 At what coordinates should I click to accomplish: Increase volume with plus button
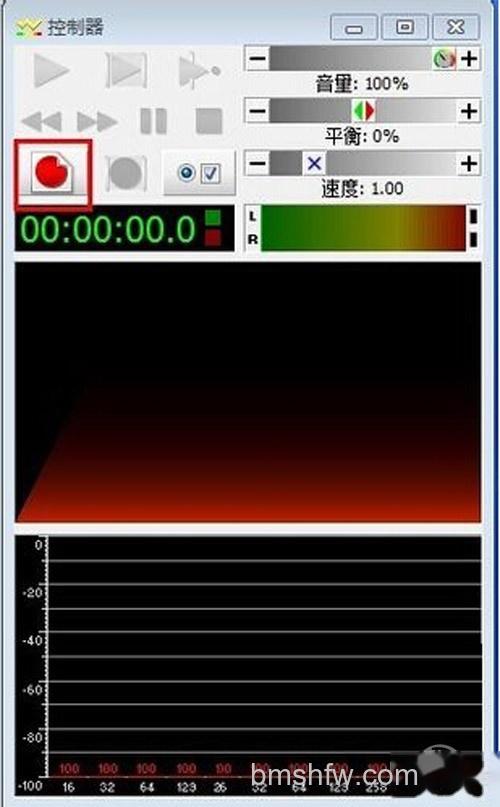pos(469,59)
